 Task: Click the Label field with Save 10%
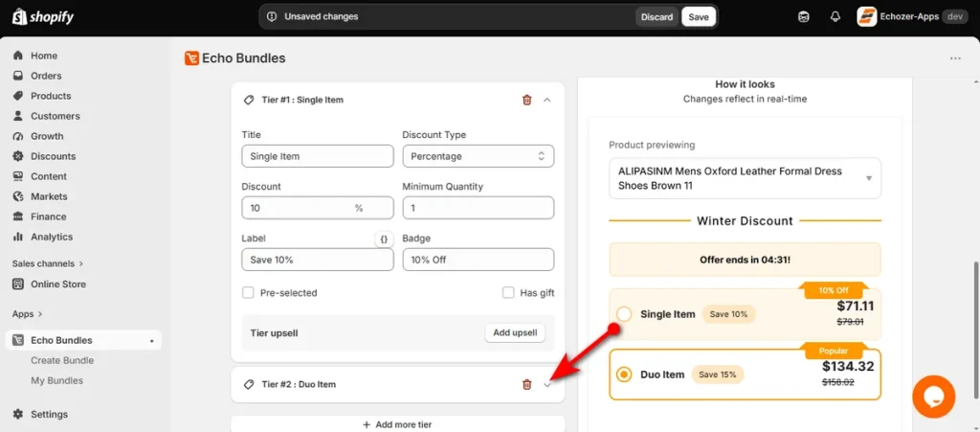click(318, 260)
